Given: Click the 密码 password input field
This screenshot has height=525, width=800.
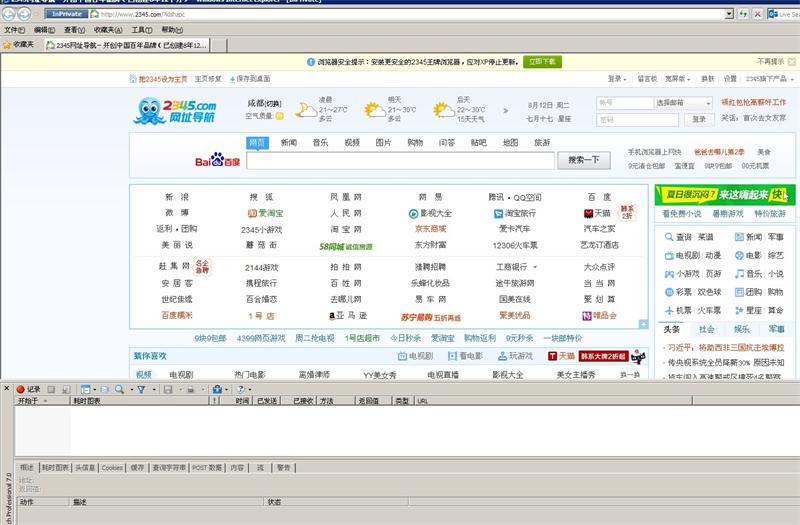Looking at the screenshot, I should (637, 120).
